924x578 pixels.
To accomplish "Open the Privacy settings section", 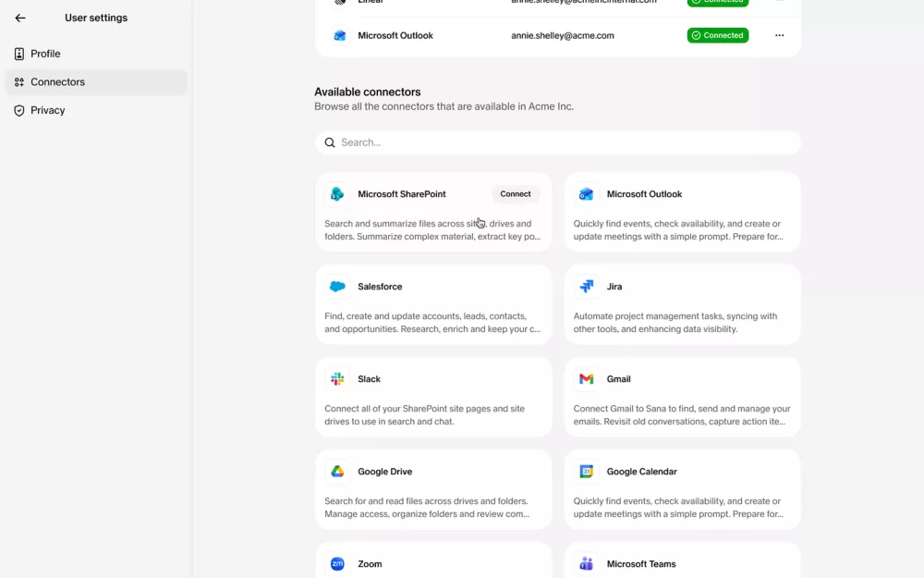I will pyautogui.click(x=96, y=110).
